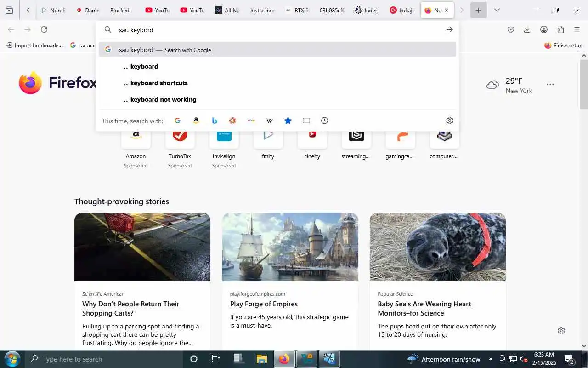Switch to the Damn tab
Image resolution: width=588 pixels, height=368 pixels.
pos(88,10)
